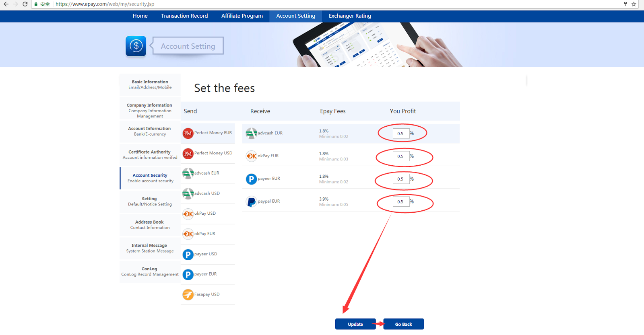
Task: Select advcash USD send currency
Action: click(208, 193)
